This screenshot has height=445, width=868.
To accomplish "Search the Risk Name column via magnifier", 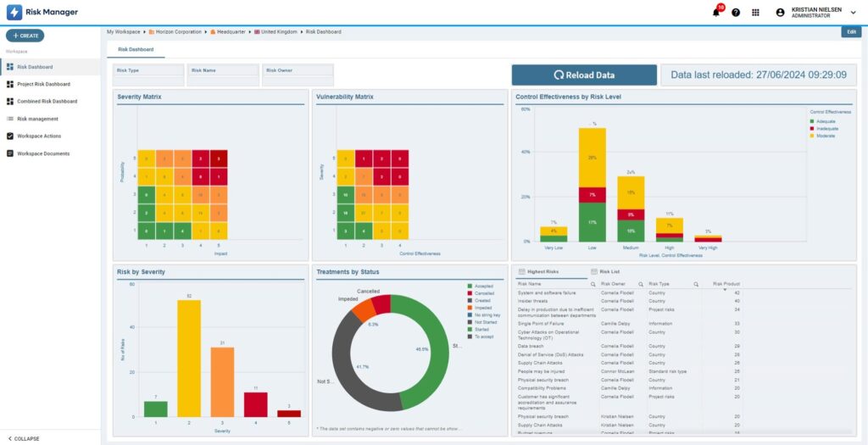I will pyautogui.click(x=593, y=284).
